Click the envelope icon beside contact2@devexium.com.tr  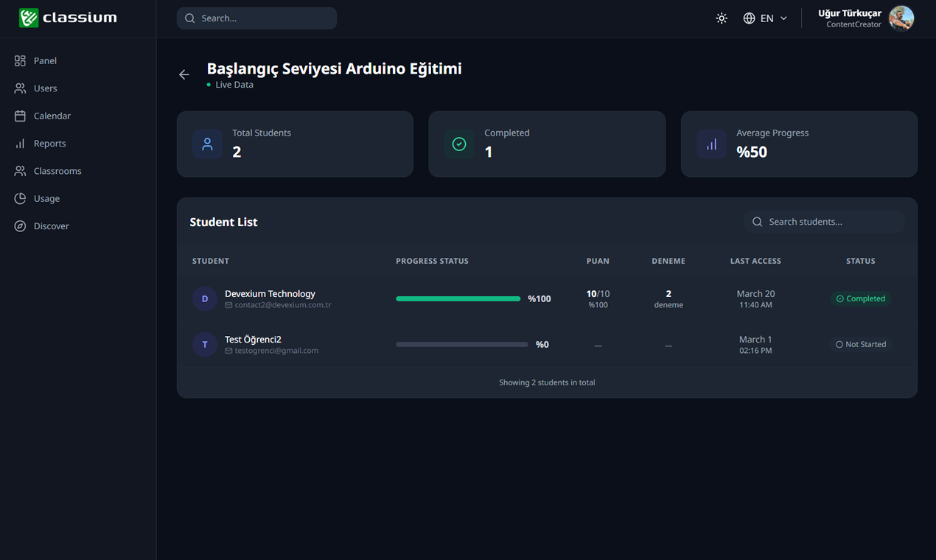coord(228,305)
